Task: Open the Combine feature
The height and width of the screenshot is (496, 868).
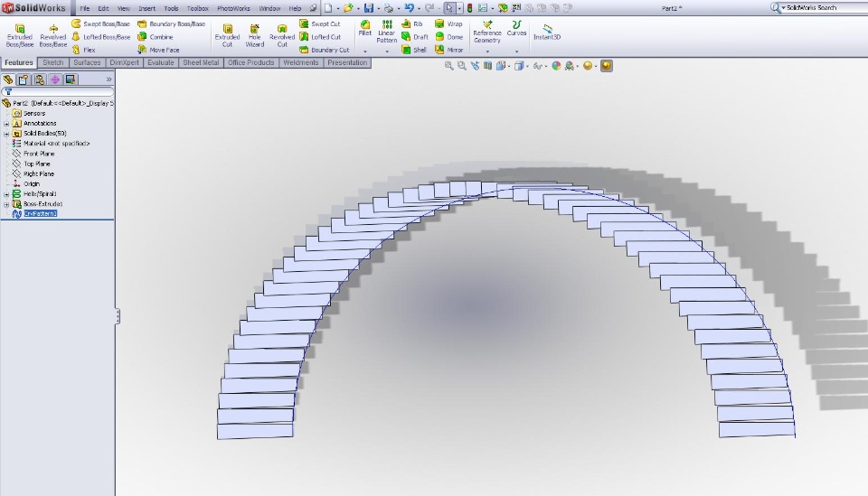Action: (x=156, y=36)
